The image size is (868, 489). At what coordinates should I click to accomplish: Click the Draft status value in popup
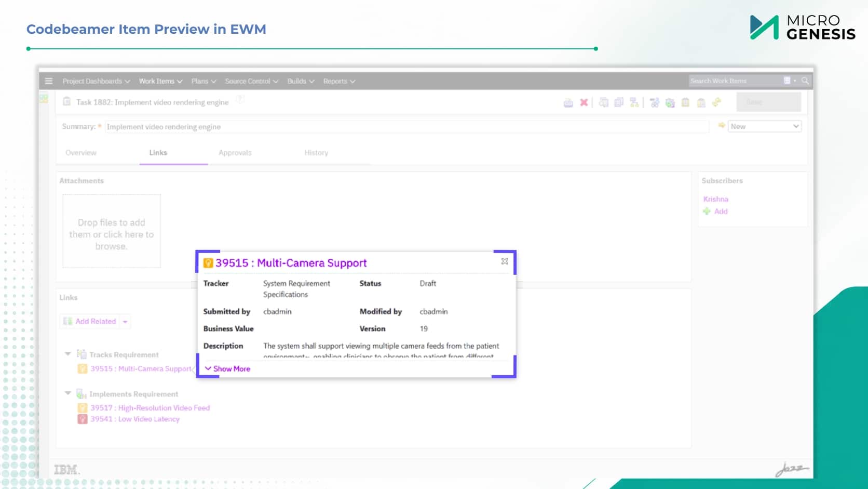(x=428, y=283)
